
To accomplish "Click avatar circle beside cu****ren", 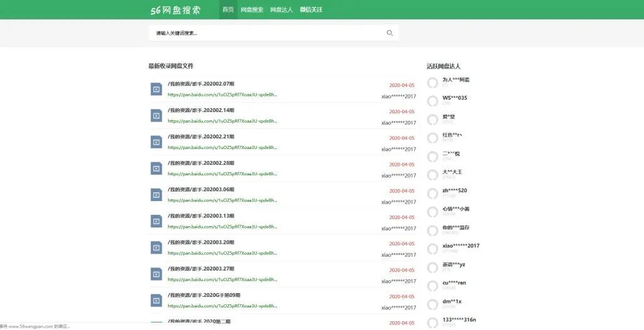I will pos(432,286).
